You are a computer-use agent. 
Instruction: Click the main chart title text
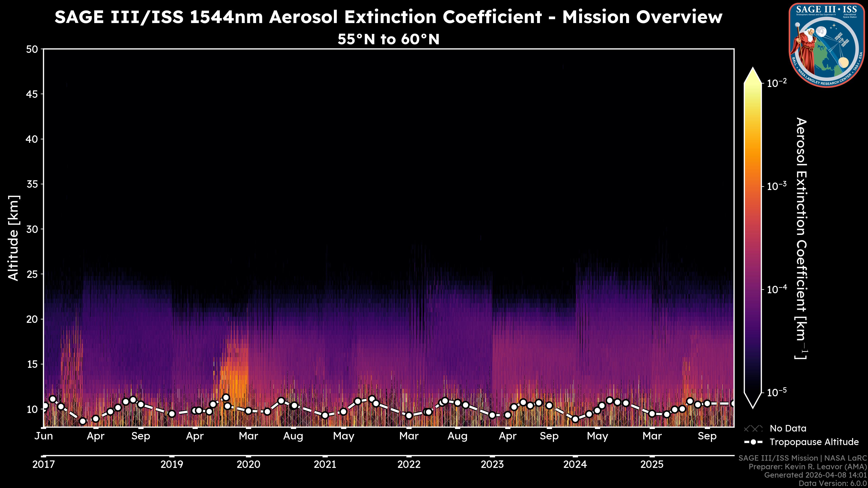tap(388, 17)
